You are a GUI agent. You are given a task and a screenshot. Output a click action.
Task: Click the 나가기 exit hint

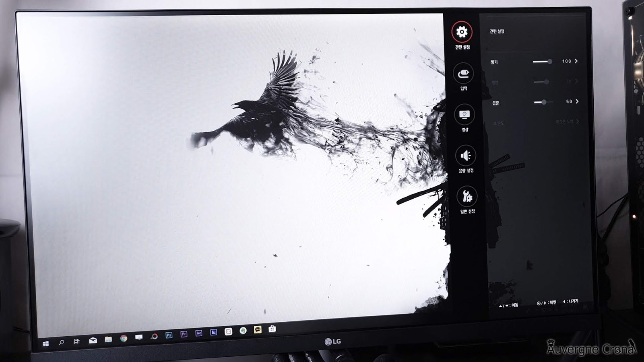(571, 301)
